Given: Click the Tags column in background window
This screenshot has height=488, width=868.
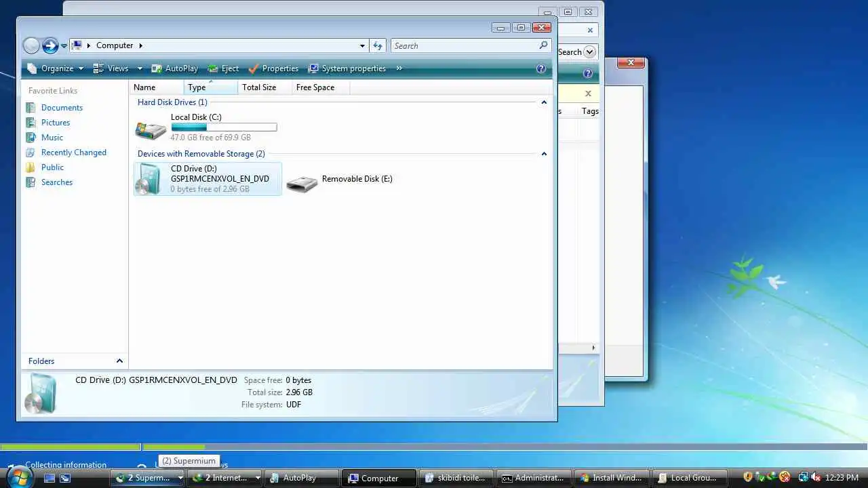Looking at the screenshot, I should click(590, 111).
